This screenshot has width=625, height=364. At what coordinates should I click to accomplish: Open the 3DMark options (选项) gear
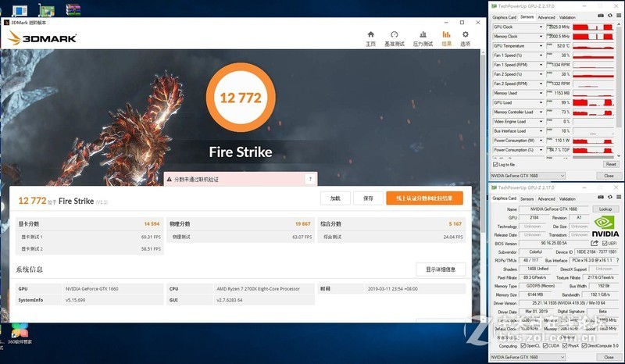pos(465,39)
